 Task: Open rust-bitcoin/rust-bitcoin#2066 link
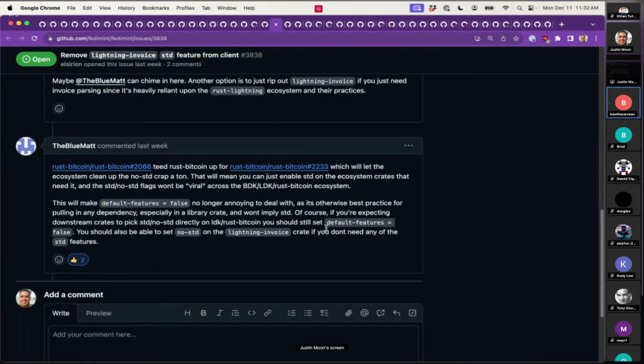102,166
